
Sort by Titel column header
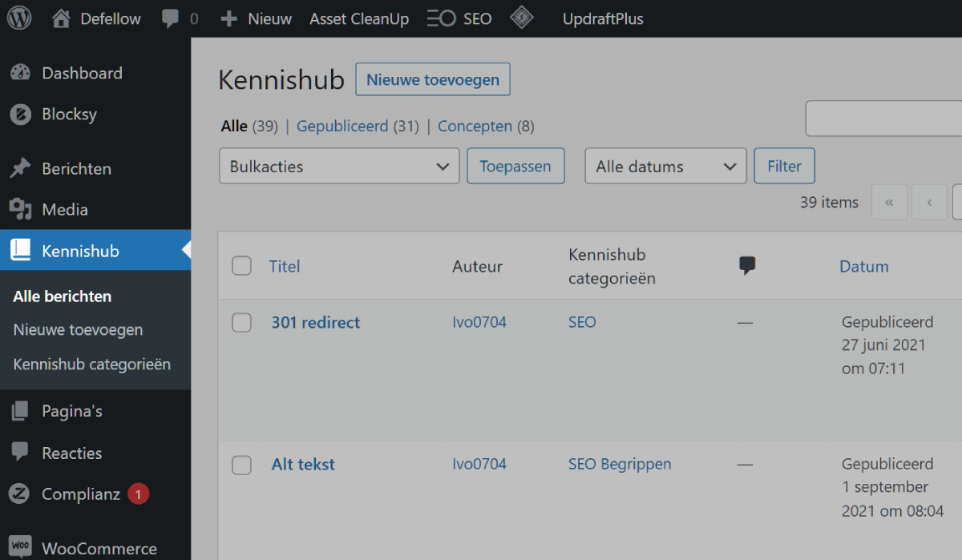(285, 266)
